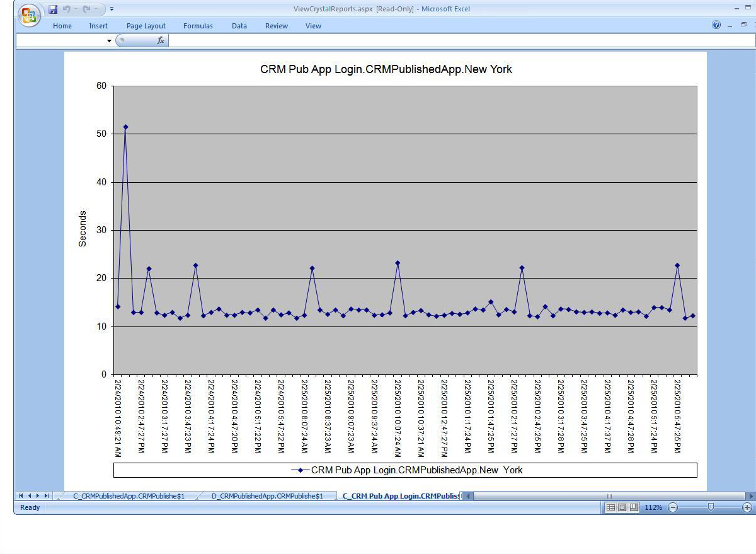756x554 pixels.
Task: Click the horizontal scrollbar left arrow
Action: click(x=468, y=496)
